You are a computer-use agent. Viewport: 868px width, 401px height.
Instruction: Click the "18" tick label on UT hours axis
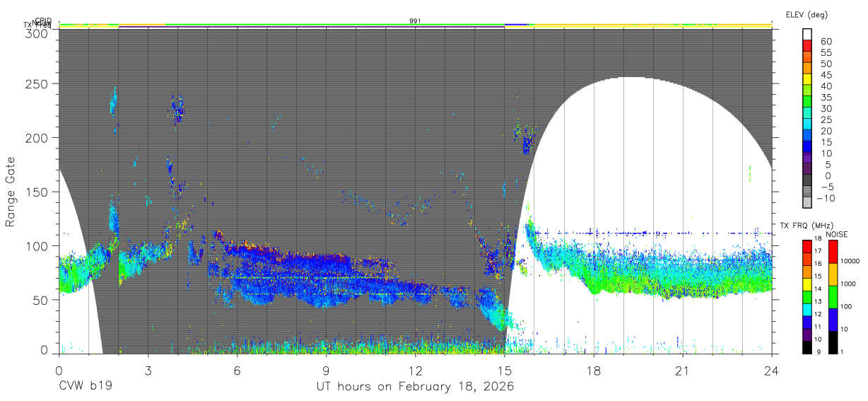pyautogui.click(x=594, y=371)
